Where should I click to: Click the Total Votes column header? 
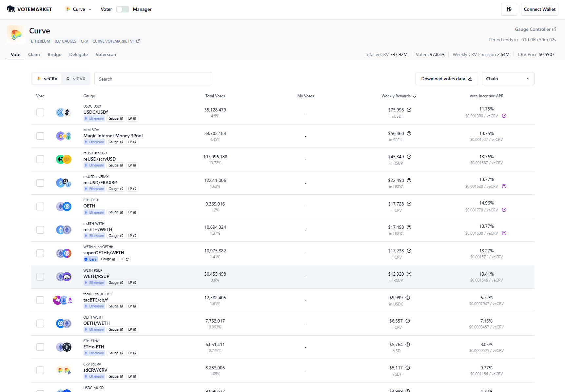coord(215,96)
